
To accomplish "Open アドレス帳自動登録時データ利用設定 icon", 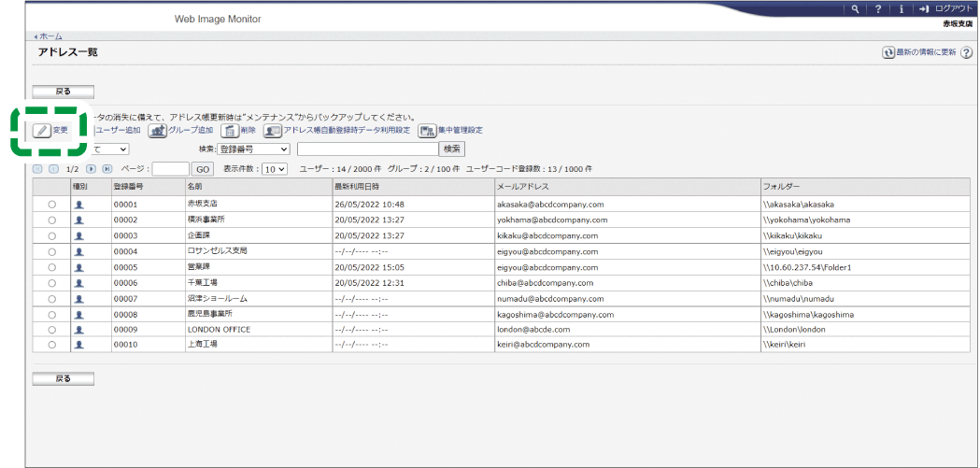I will (x=272, y=131).
